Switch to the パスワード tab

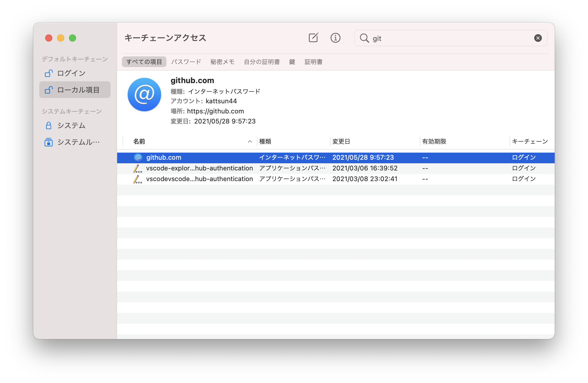click(x=186, y=61)
